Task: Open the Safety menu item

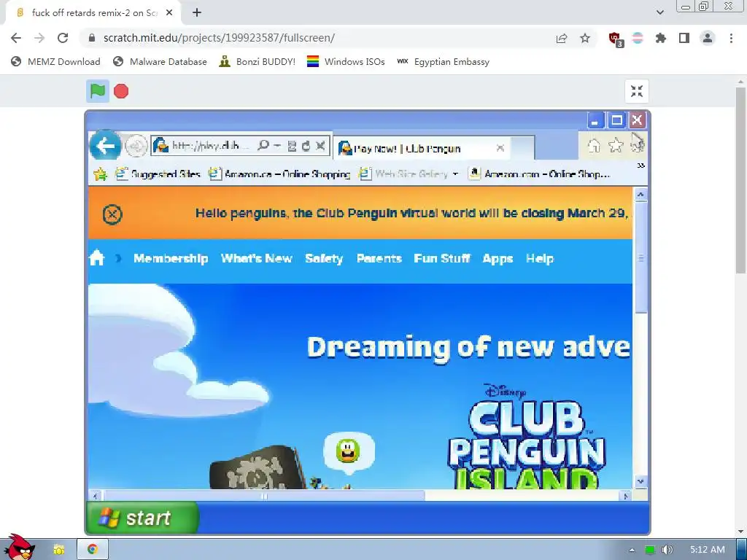Action: point(324,259)
